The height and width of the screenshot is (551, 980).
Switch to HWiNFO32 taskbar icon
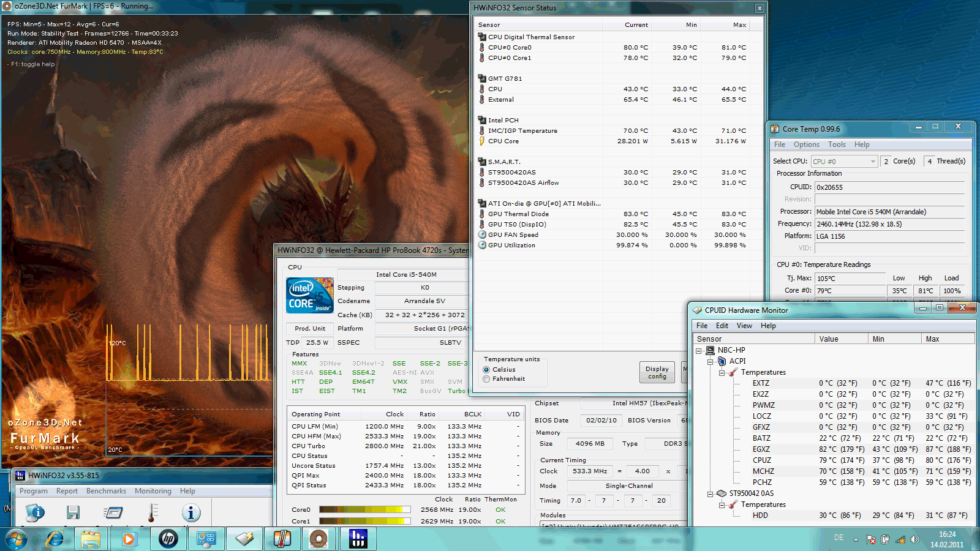click(x=358, y=539)
